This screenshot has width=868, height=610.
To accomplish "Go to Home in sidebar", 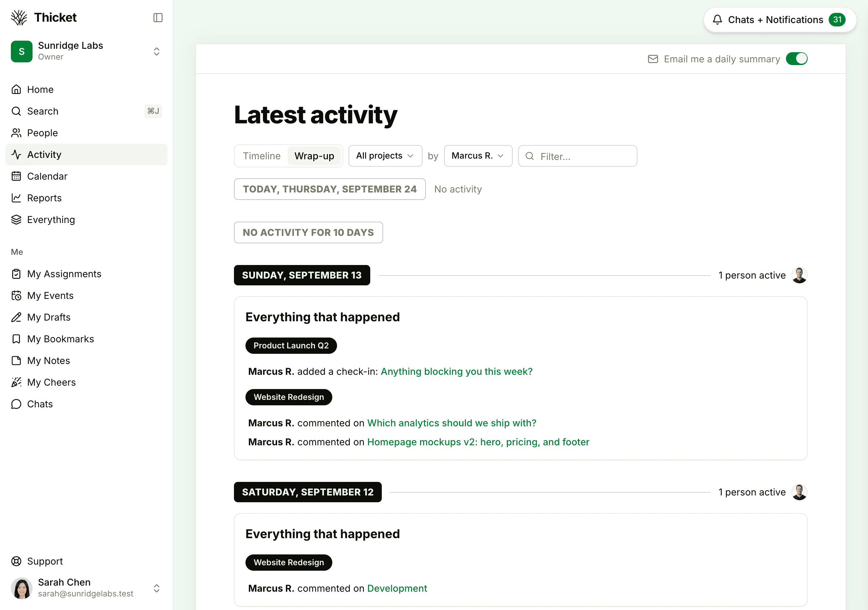I will coord(86,89).
